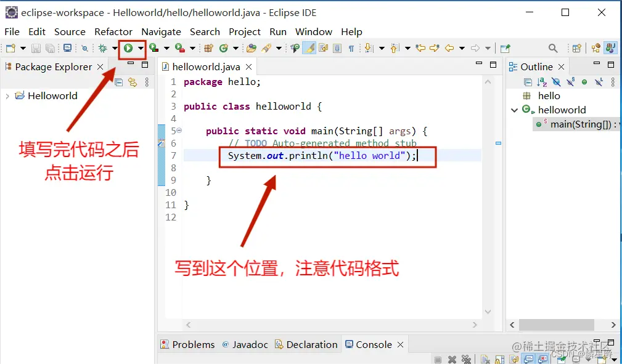
Task: Click the New Java Package icon
Action: (208, 49)
